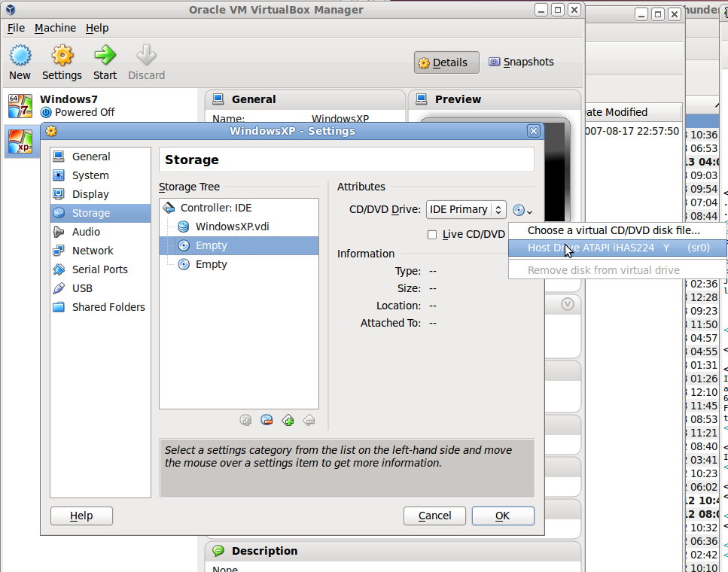Open the Serial Ports settings category

tap(100, 269)
